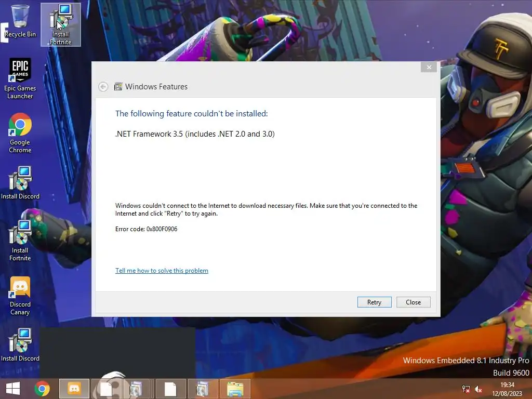Select the Discord Canary desktop shortcut
Screen dimensions: 532x399
(20, 296)
